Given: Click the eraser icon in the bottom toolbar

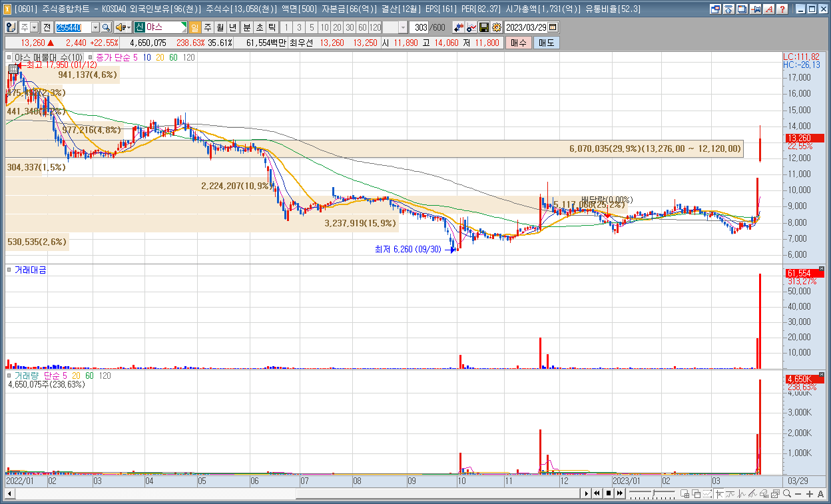Looking at the screenshot, I should 764,493.
